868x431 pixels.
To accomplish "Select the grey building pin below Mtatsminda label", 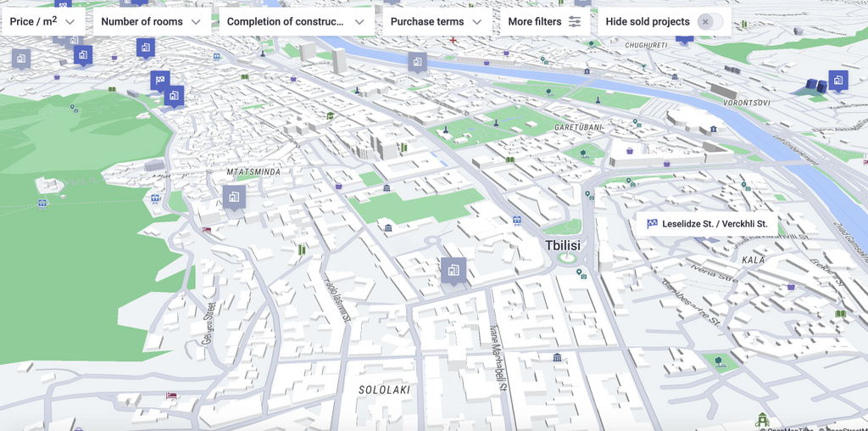I will point(234,197).
